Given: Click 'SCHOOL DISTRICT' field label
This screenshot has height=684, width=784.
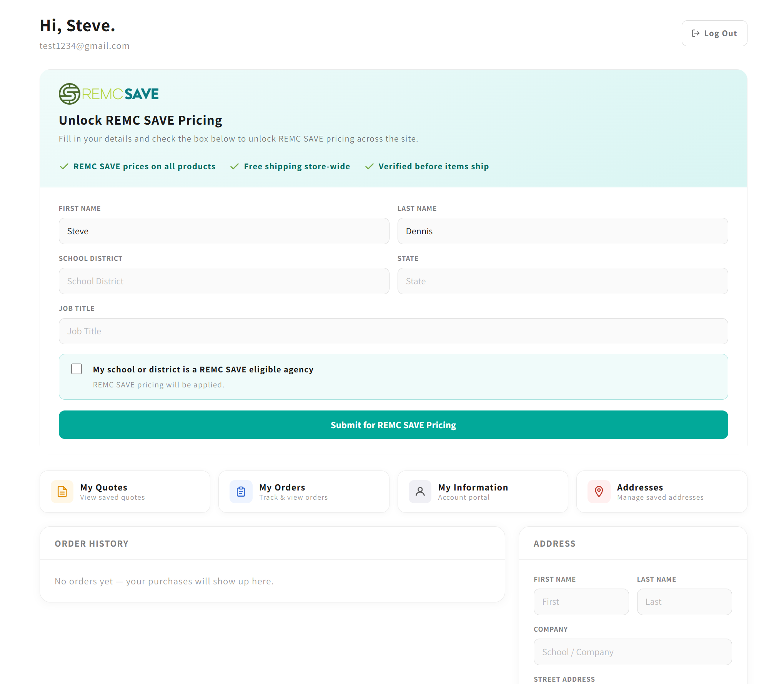Looking at the screenshot, I should point(90,259).
